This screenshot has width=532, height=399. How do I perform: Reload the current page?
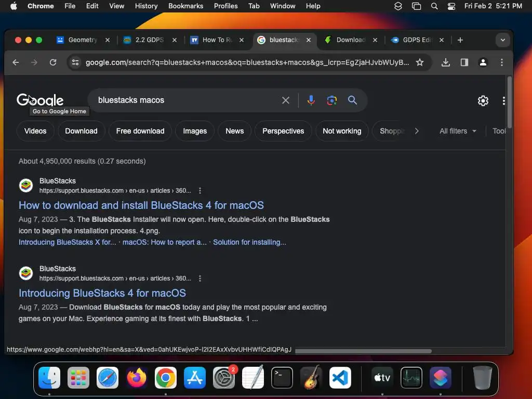click(x=53, y=62)
